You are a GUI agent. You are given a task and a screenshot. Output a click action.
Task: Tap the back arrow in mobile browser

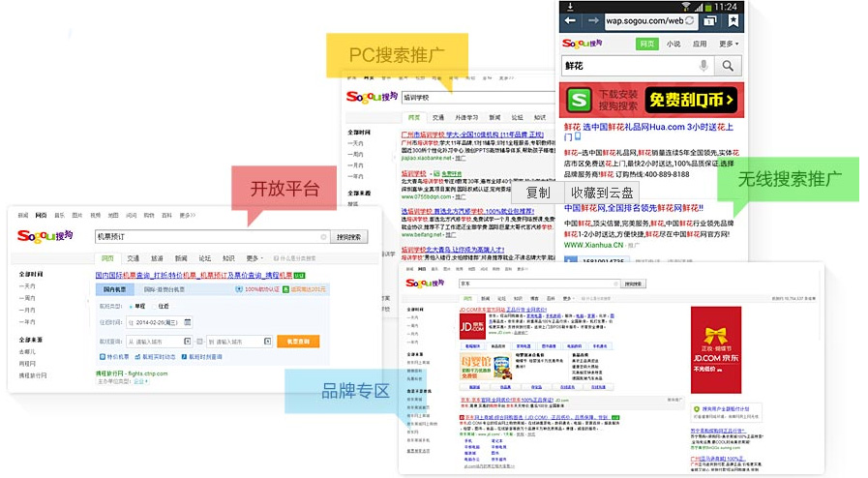(x=570, y=21)
